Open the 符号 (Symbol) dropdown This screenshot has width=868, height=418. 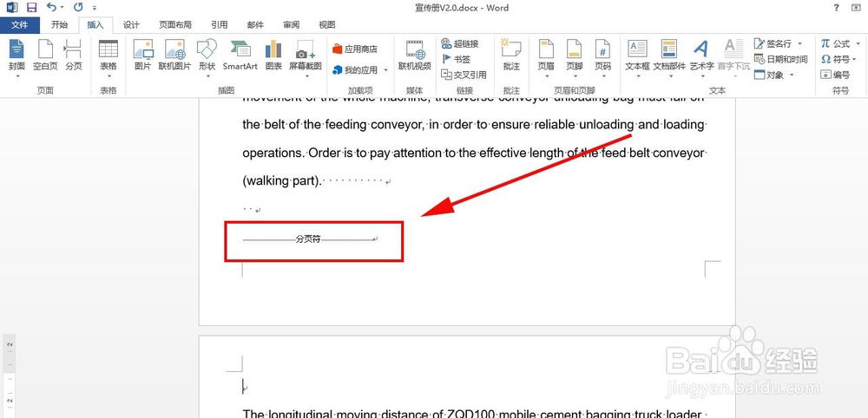(x=838, y=59)
